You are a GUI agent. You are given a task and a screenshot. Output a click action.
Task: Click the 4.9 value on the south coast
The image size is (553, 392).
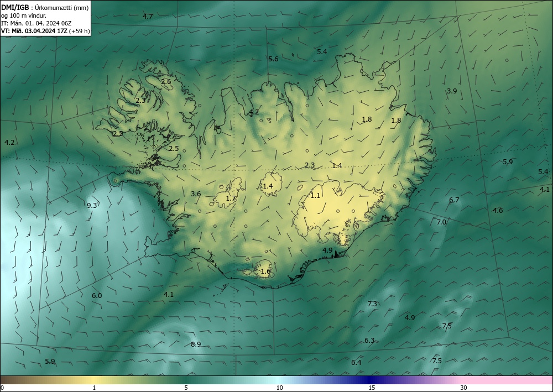327,250
